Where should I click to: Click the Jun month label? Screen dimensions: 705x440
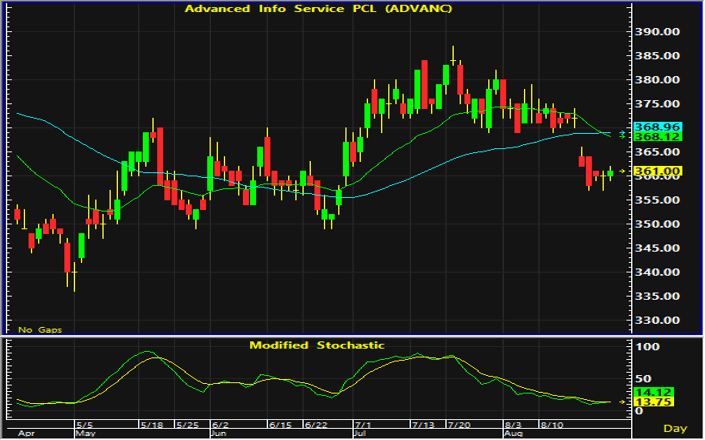(219, 434)
